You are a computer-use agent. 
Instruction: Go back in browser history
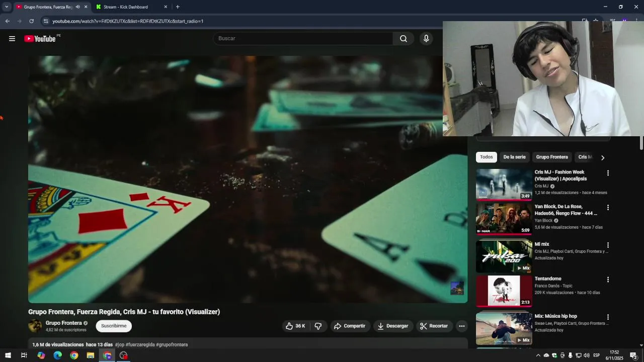7,21
